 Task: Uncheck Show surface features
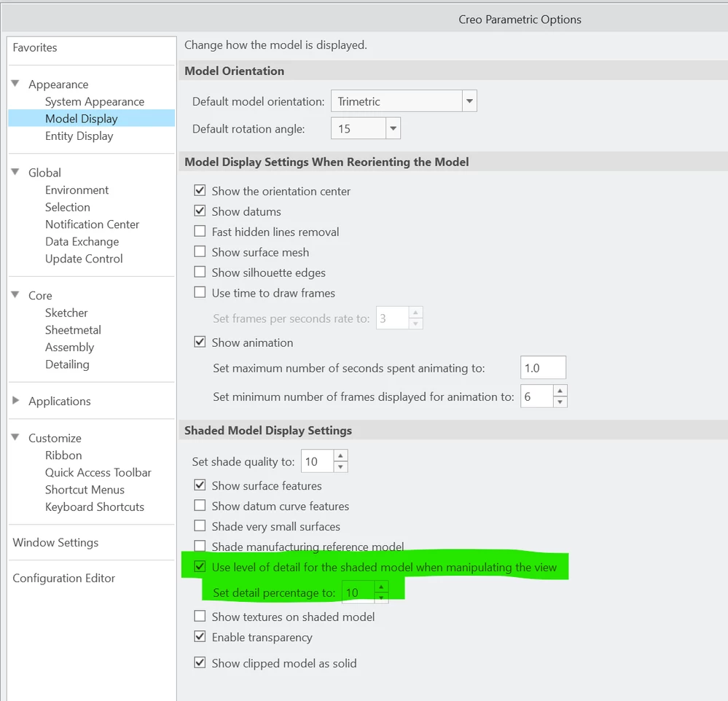(200, 485)
